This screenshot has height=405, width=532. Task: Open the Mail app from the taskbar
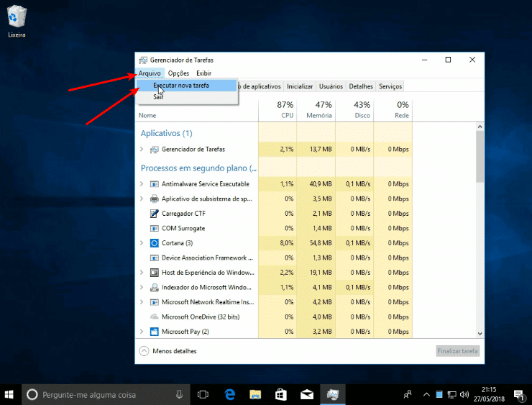click(x=307, y=394)
